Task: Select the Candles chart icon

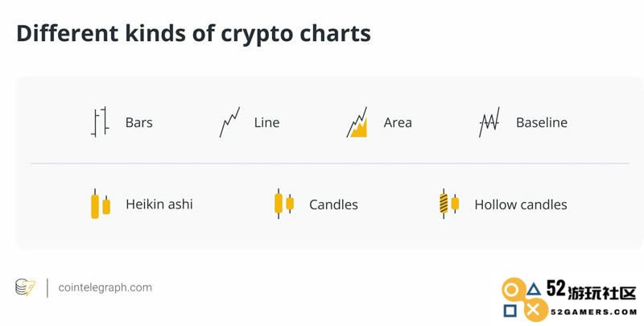Action: pos(284,204)
